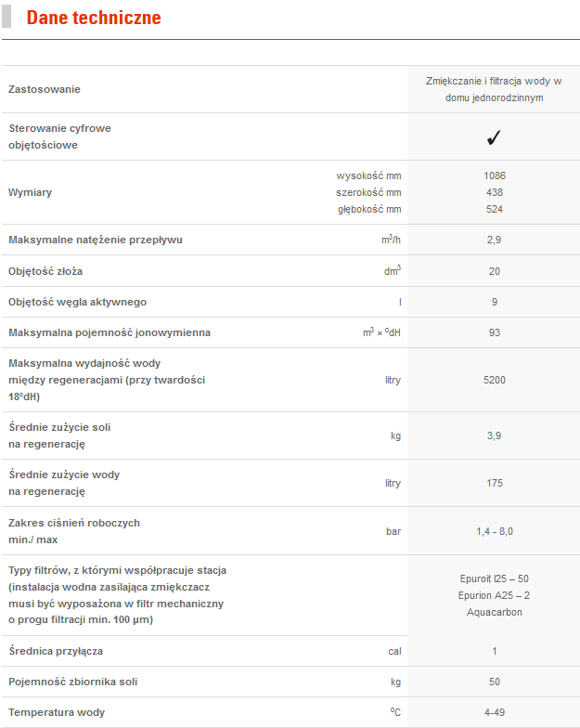Click the flow rate value 2,9
This screenshot has height=728, width=580.
(x=494, y=240)
